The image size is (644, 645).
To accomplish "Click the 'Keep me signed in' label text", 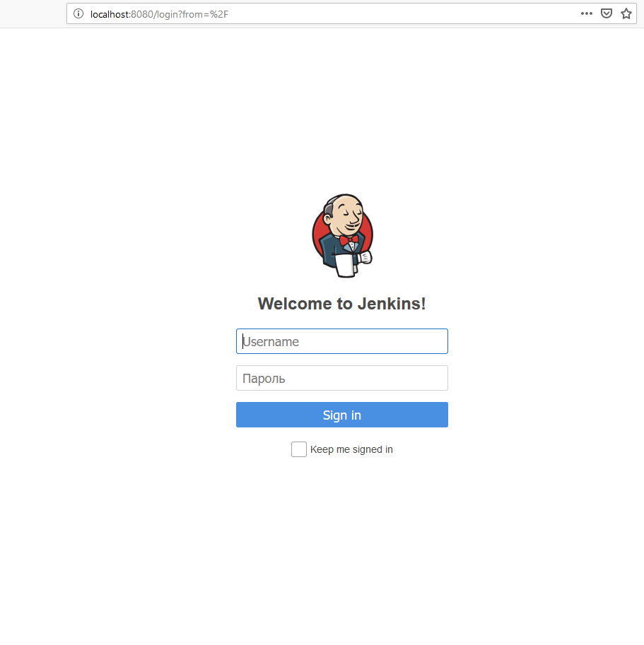I will pyautogui.click(x=351, y=449).
